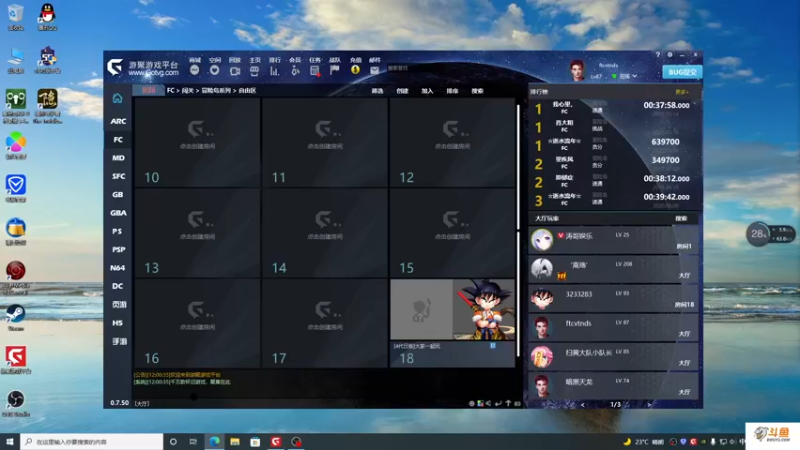Create a room in empty slot 17
The height and width of the screenshot is (450, 800).
[325, 323]
